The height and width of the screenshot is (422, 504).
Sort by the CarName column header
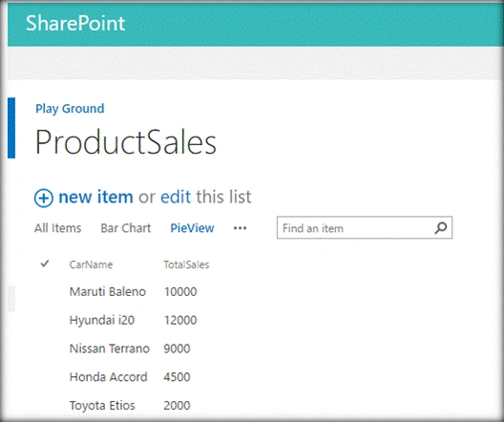91,264
